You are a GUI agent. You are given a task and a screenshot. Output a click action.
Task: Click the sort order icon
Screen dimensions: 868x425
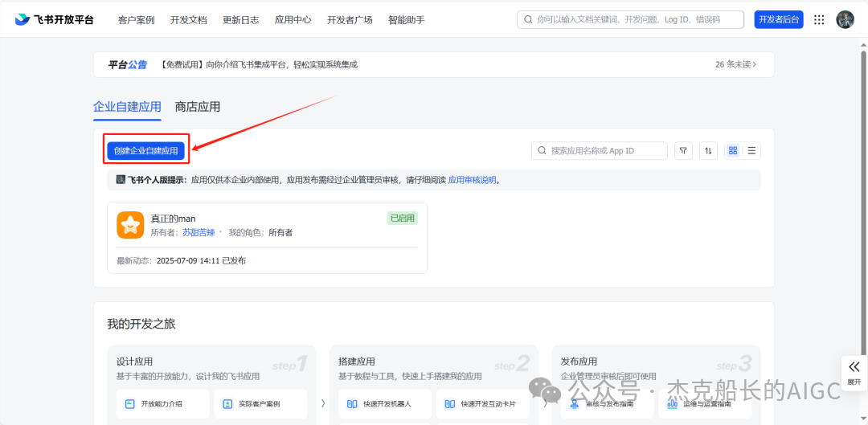pos(709,150)
